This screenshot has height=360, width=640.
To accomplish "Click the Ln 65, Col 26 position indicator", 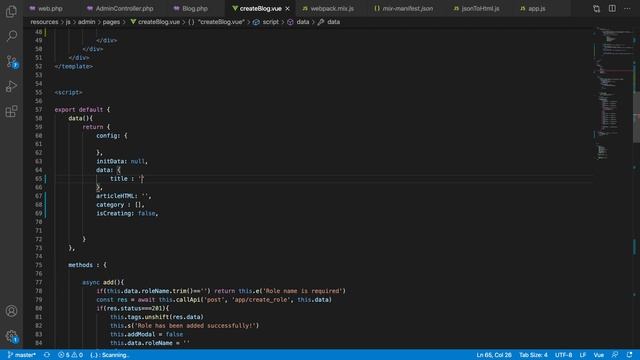I will [x=494, y=355].
